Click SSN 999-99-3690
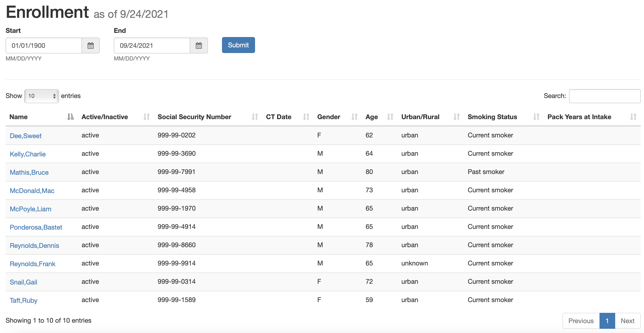Viewport: 644px width, 333px height. tap(177, 153)
